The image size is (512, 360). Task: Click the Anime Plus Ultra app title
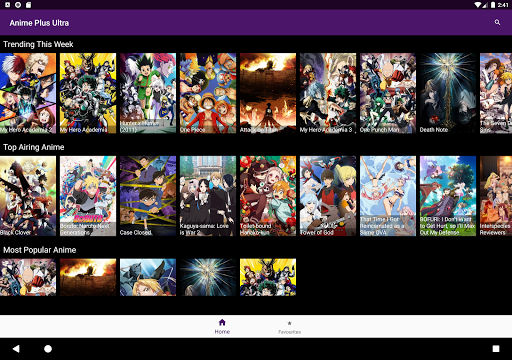click(x=39, y=23)
